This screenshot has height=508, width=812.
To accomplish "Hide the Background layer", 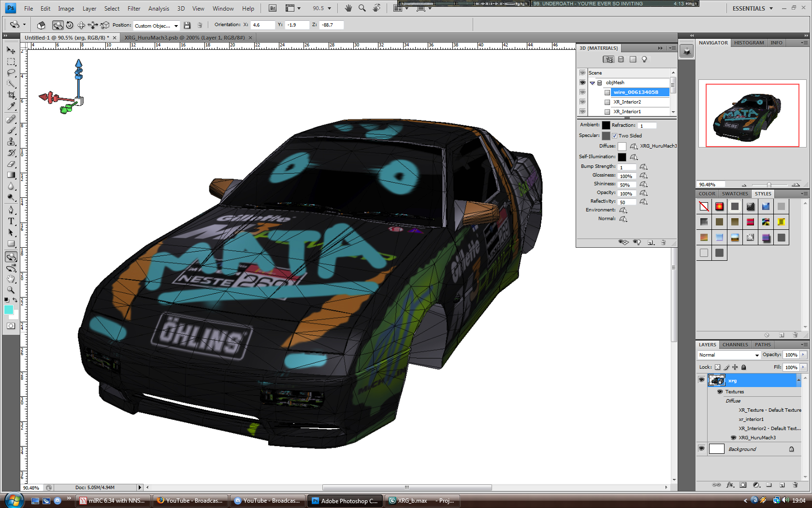I will (x=701, y=449).
